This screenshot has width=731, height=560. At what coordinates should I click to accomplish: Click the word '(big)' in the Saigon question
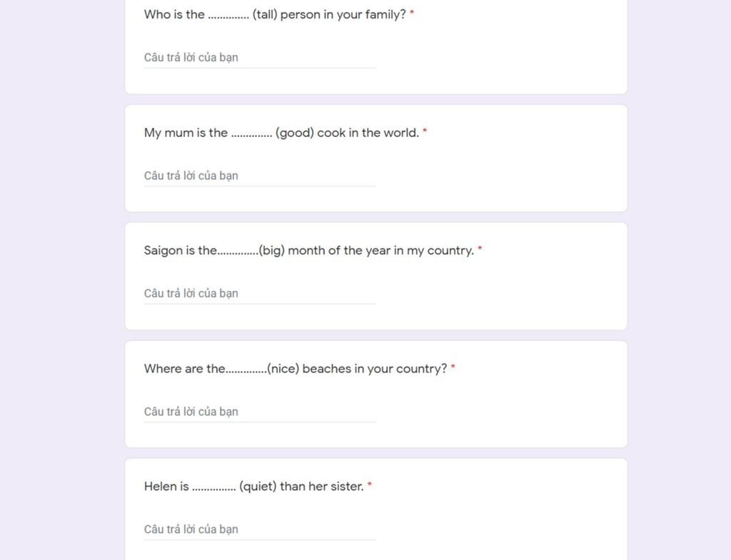272,250
